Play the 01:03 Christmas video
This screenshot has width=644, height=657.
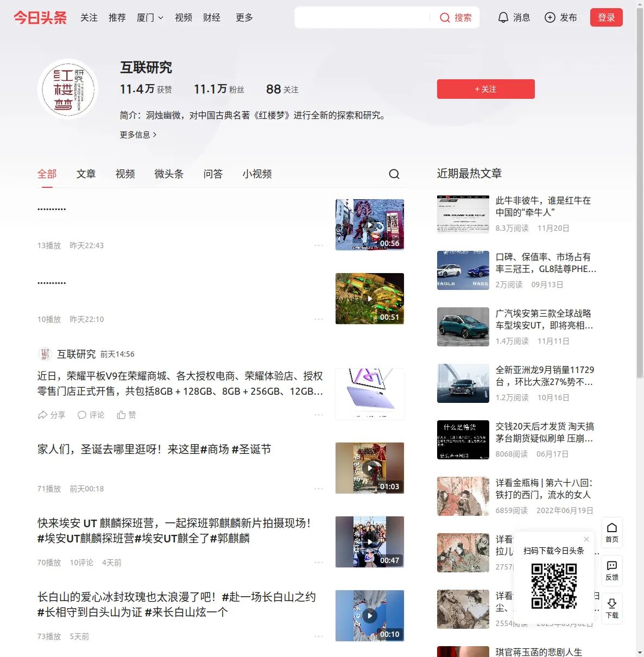tap(370, 468)
